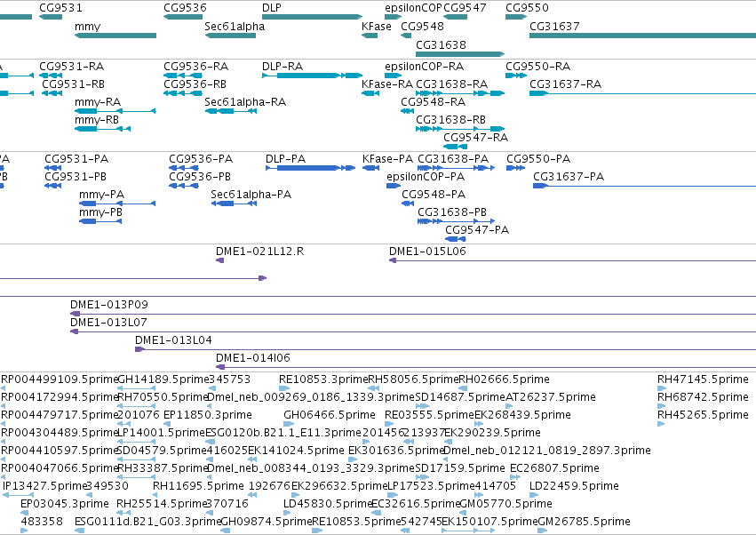Click the CG31638-RB transcript feature
This screenshot has width=756, height=535.
click(460, 129)
